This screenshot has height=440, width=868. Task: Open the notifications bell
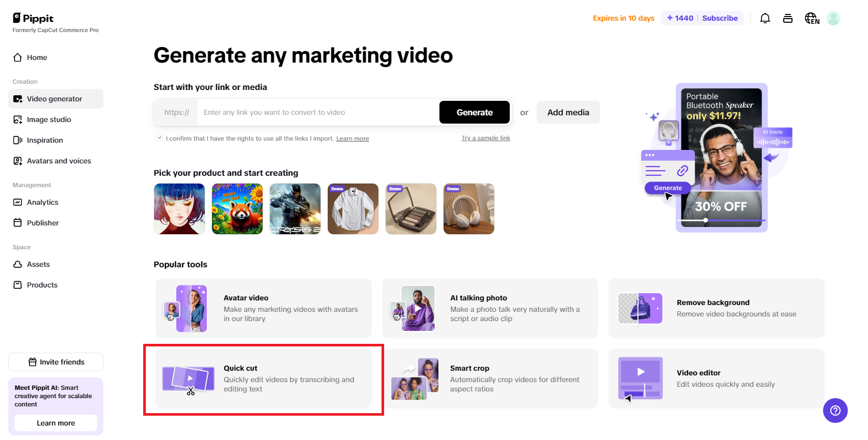point(765,18)
